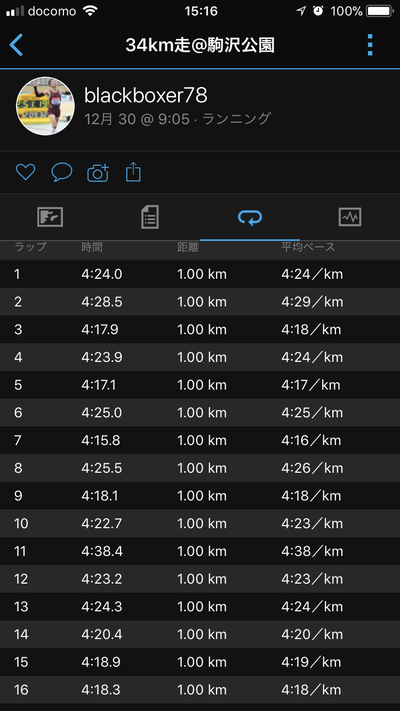Open comments via speech bubble icon
This screenshot has height=711, width=400.
[62, 172]
